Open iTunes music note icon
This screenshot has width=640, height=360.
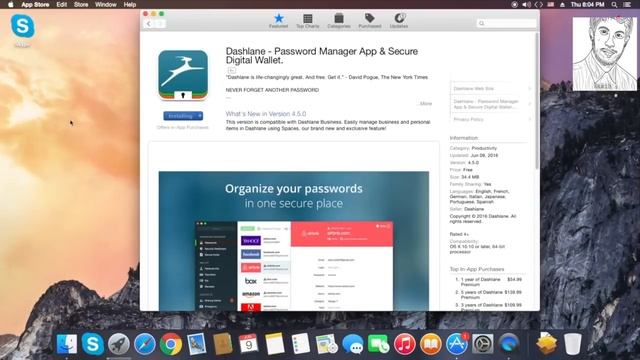point(404,344)
